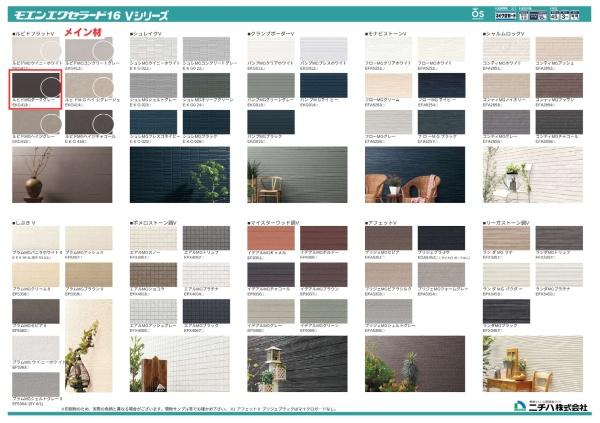Select the ルビドMGヘイジグレー swatch
The width and height of the screenshot is (600, 423).
point(36,122)
